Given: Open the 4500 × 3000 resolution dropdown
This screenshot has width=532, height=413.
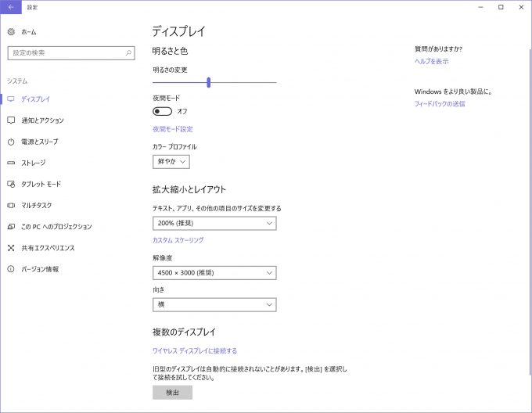Looking at the screenshot, I should [214, 273].
